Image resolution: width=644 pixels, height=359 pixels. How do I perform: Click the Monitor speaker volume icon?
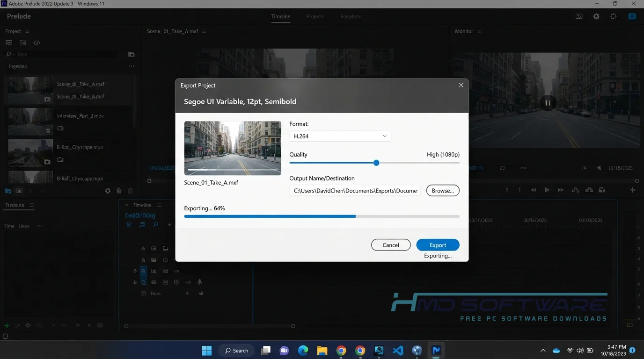(x=599, y=168)
